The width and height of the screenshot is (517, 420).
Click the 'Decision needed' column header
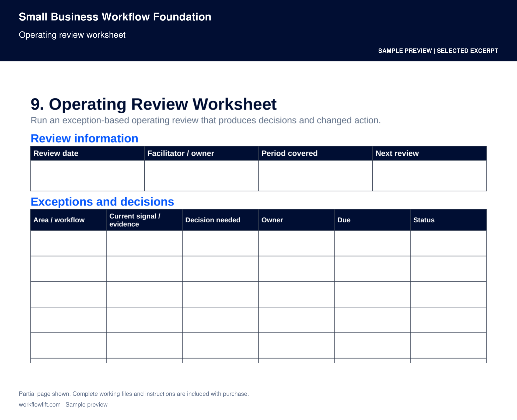point(221,220)
